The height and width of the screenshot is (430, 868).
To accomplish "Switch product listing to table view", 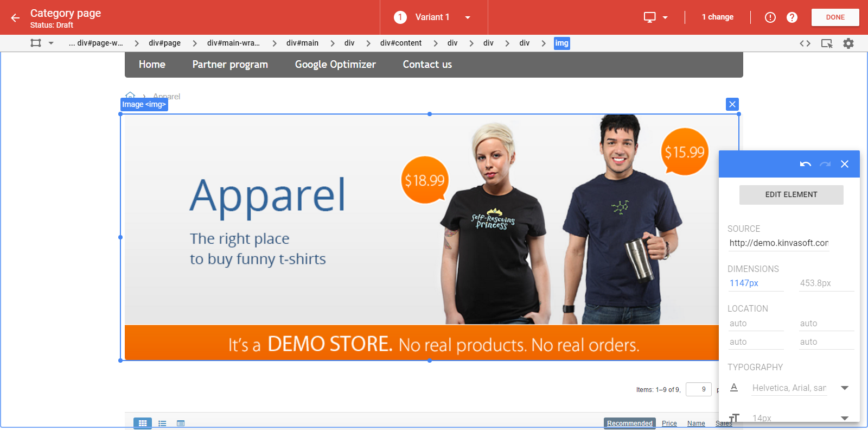I will [x=181, y=423].
